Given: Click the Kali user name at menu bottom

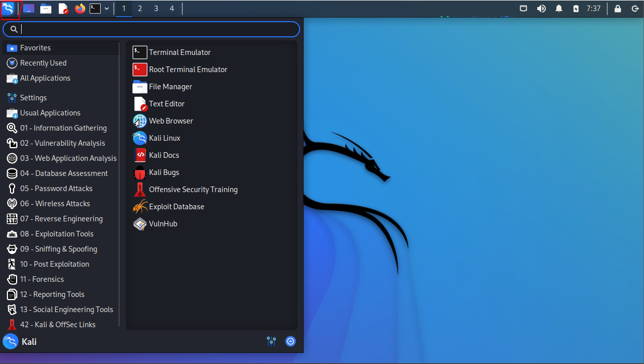Looking at the screenshot, I should (29, 342).
